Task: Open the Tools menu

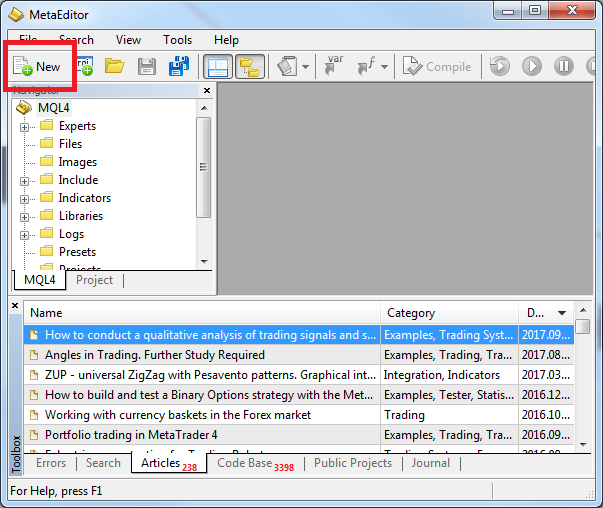Action: coord(177,40)
